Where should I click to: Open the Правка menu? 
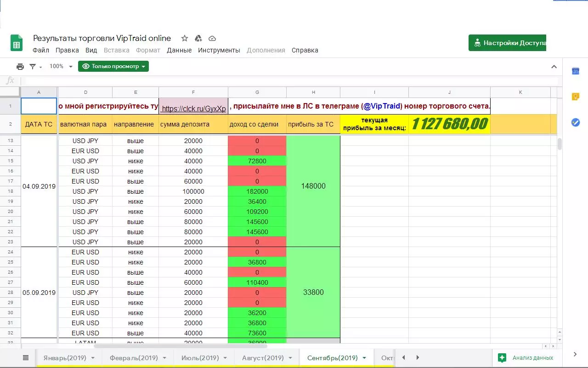point(67,50)
